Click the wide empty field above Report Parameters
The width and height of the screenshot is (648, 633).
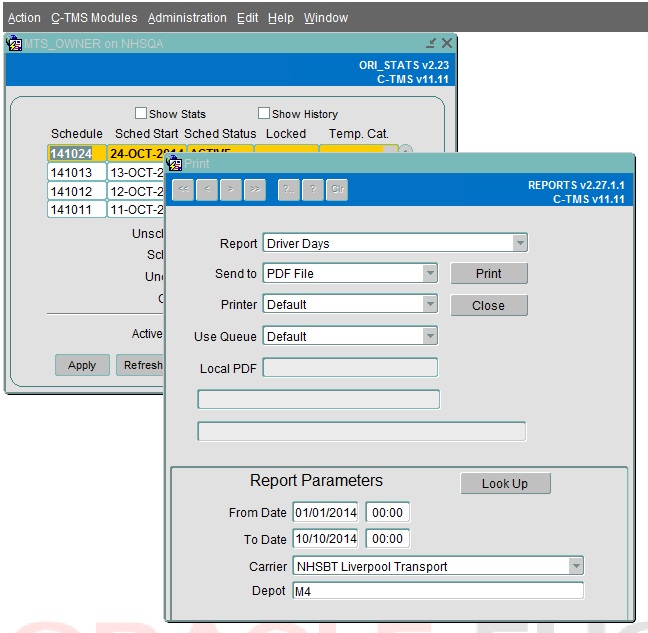[x=362, y=431]
